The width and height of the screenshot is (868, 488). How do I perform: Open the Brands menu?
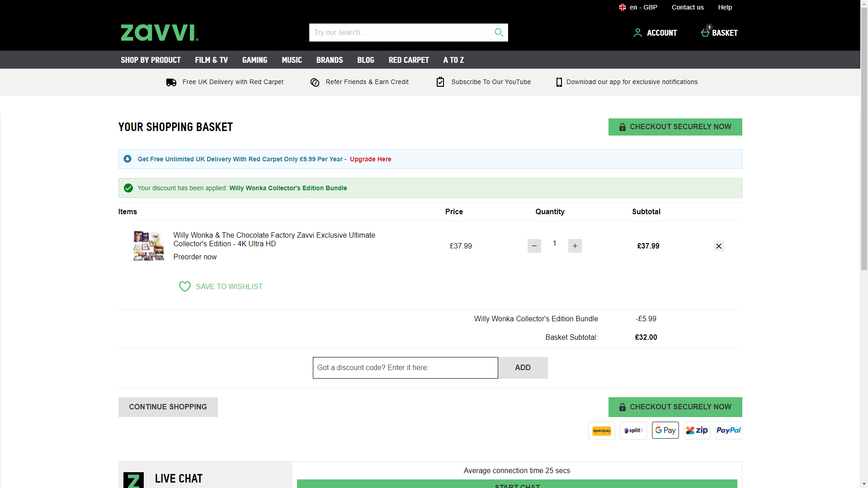point(330,60)
